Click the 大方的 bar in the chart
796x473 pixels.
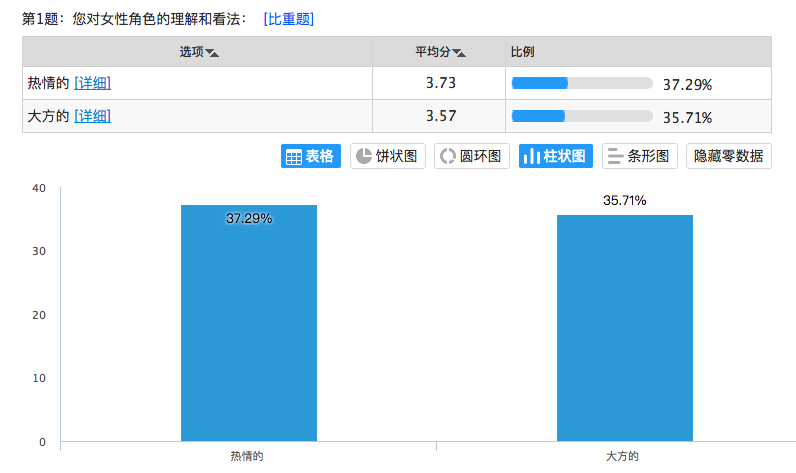pos(625,328)
